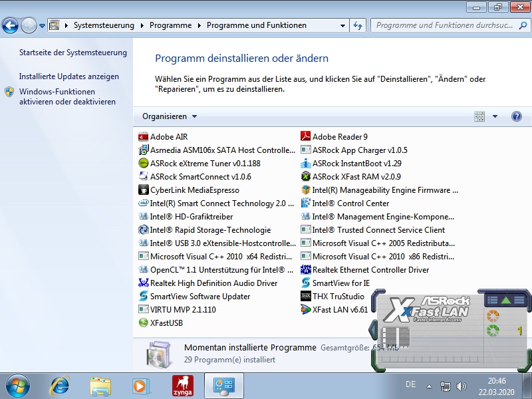Collapse XFast LAN widget with left arrow

(374, 329)
